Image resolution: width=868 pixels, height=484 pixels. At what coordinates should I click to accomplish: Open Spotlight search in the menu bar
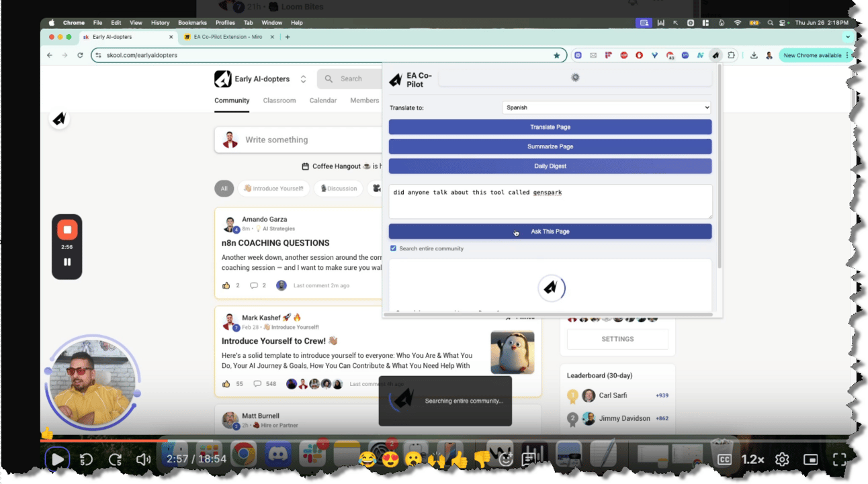tap(770, 23)
